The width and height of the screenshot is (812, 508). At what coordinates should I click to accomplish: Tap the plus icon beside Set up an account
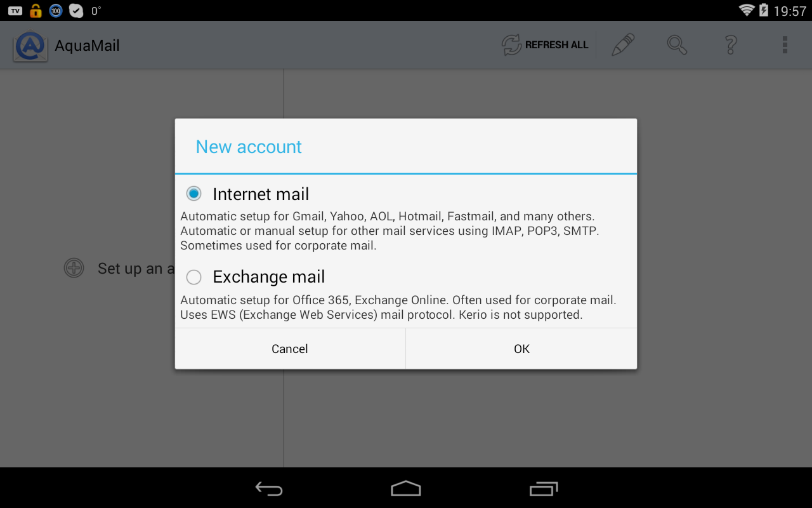(74, 268)
